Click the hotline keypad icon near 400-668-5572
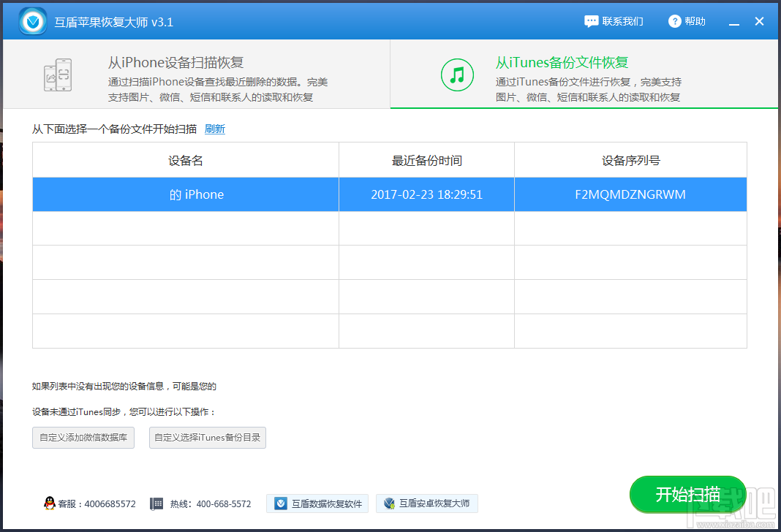 tap(156, 503)
